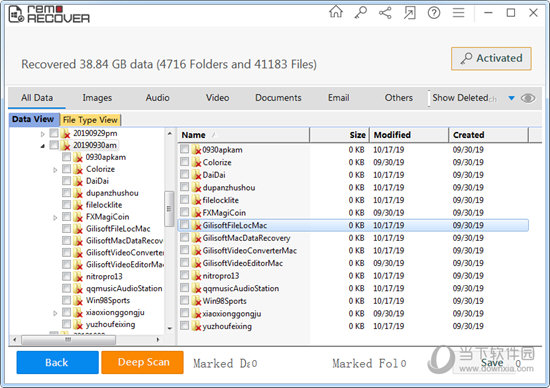Check the 20190929pm checkbox in the tree
The width and height of the screenshot is (550, 388).
point(54,133)
